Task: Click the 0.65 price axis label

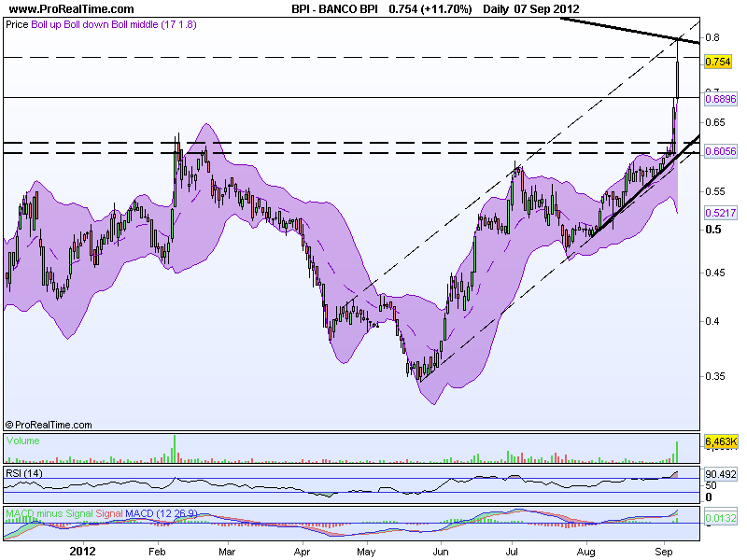Action: click(715, 122)
